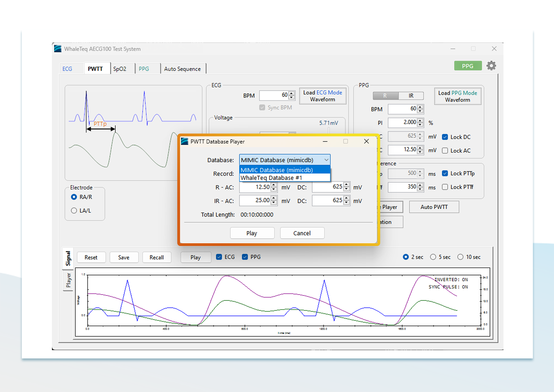Viewport: 554px width, 392px height.
Task: Click the Recall button
Action: 157,257
